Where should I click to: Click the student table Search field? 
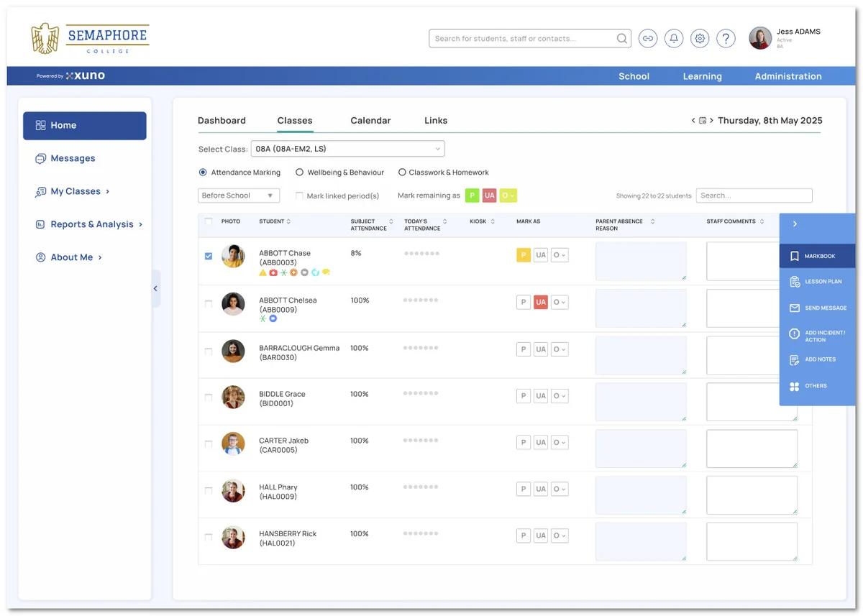click(754, 196)
